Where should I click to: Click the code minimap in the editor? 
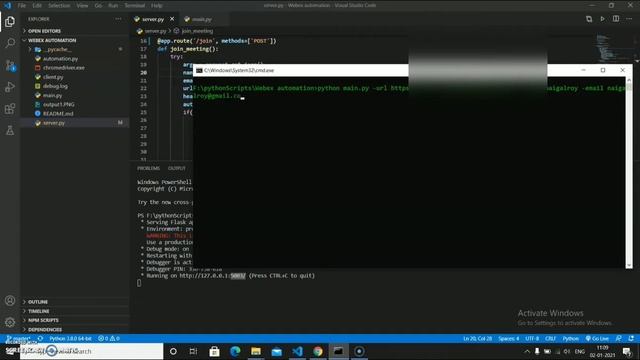[606, 48]
